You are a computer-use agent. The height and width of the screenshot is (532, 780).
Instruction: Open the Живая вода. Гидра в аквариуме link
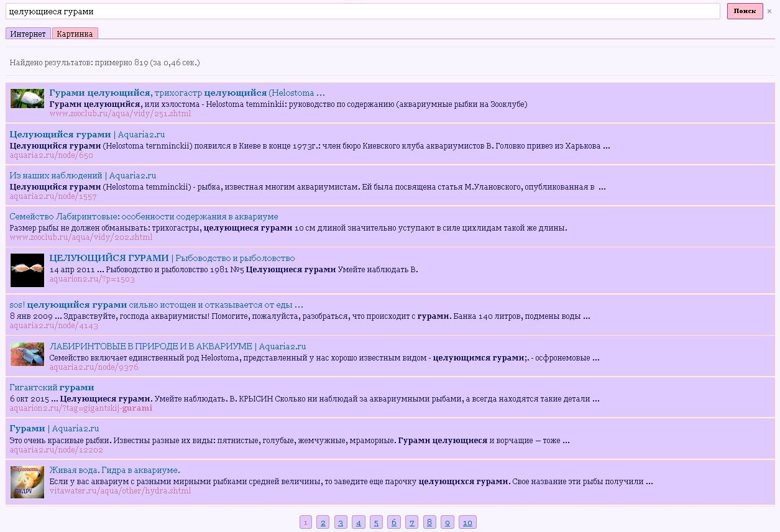point(114,470)
